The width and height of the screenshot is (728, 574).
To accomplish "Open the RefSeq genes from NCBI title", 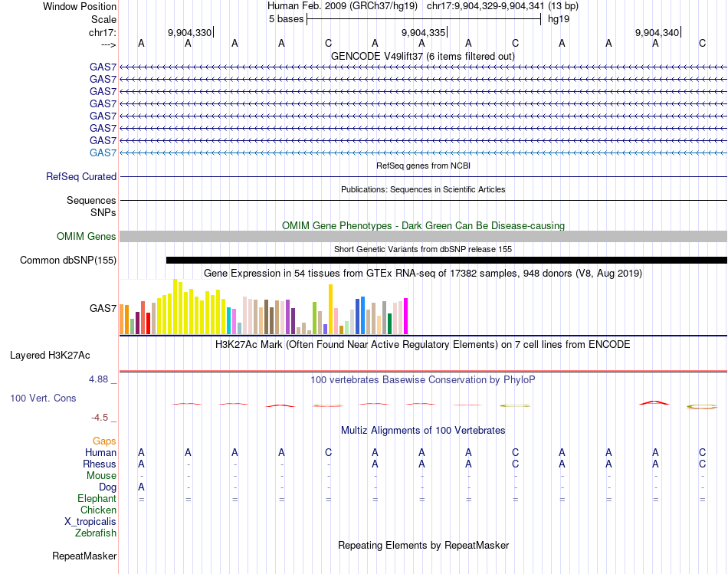I will pyautogui.click(x=424, y=166).
